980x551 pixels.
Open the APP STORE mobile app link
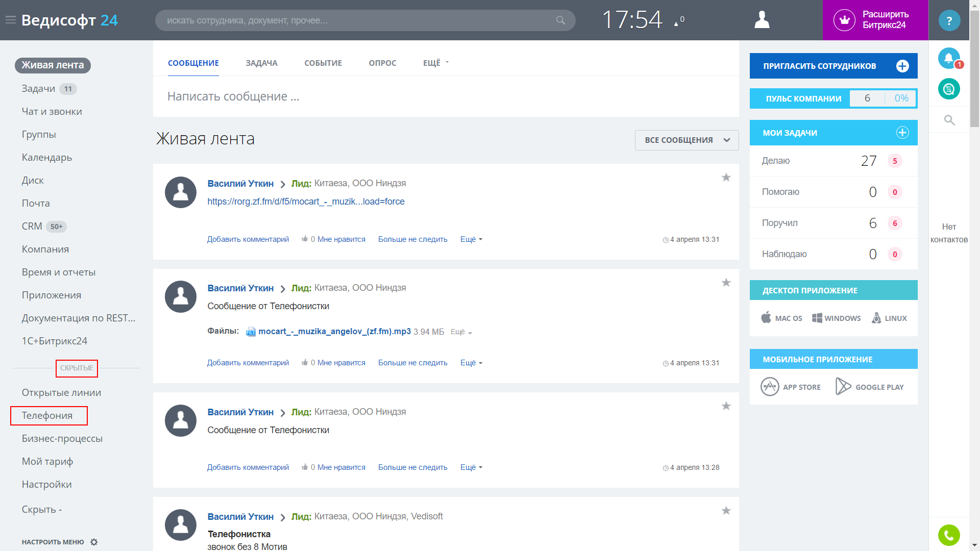tap(791, 387)
